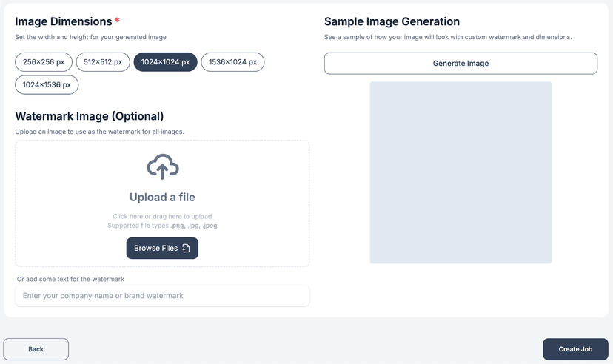This screenshot has width=613, height=364.
Task: Click the Browse Files button
Action: 162,248
